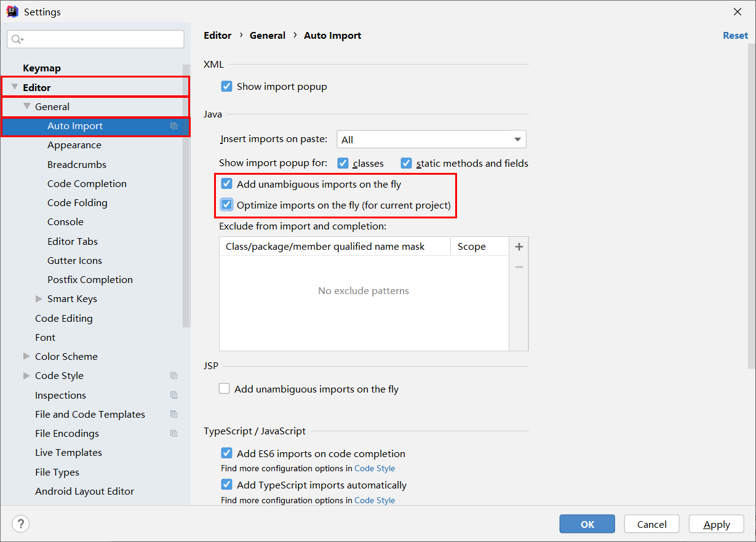Select Keymap in the settings tree
The width and height of the screenshot is (756, 542).
[42, 68]
